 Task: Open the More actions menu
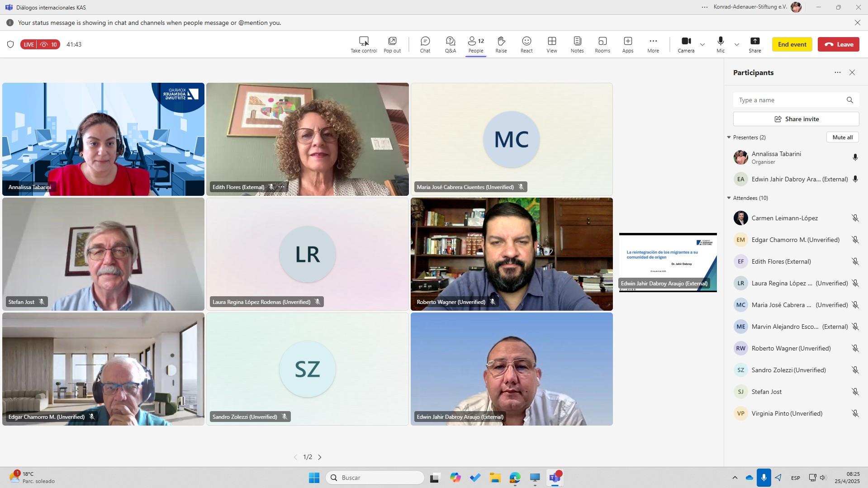point(653,44)
